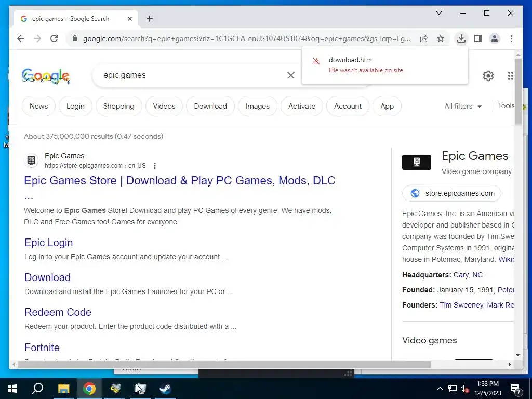Open Chrome downloads toolbar icon
Image resolution: width=532 pixels, height=399 pixels.
[461, 38]
